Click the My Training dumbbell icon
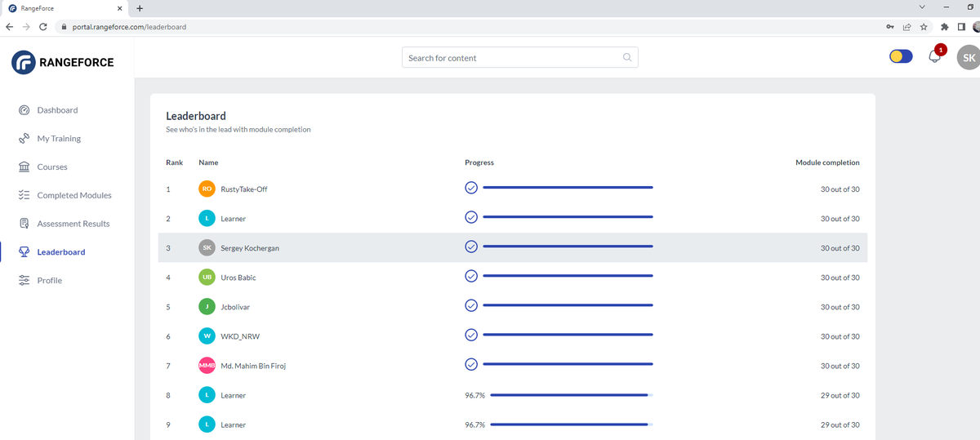Image resolution: width=980 pixels, height=440 pixels. [24, 139]
